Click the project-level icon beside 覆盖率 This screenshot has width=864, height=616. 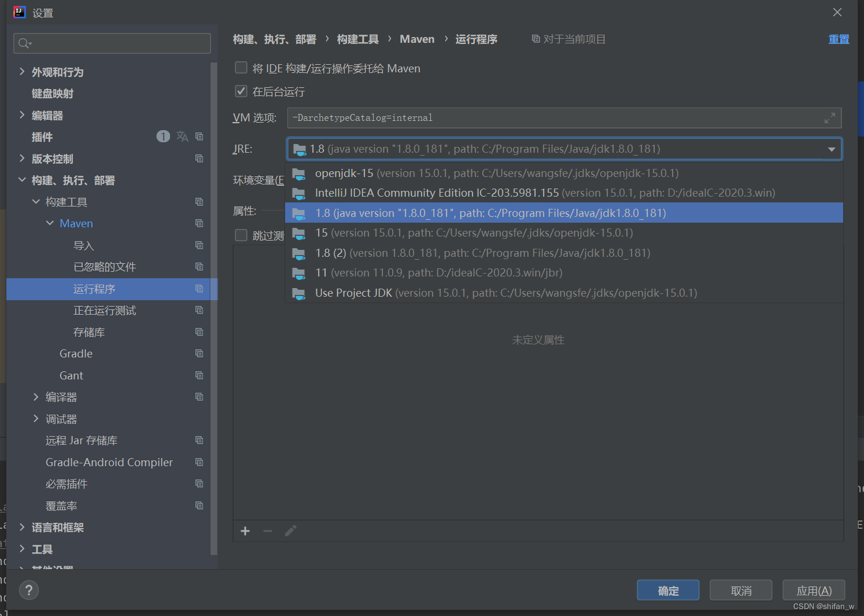(x=200, y=506)
